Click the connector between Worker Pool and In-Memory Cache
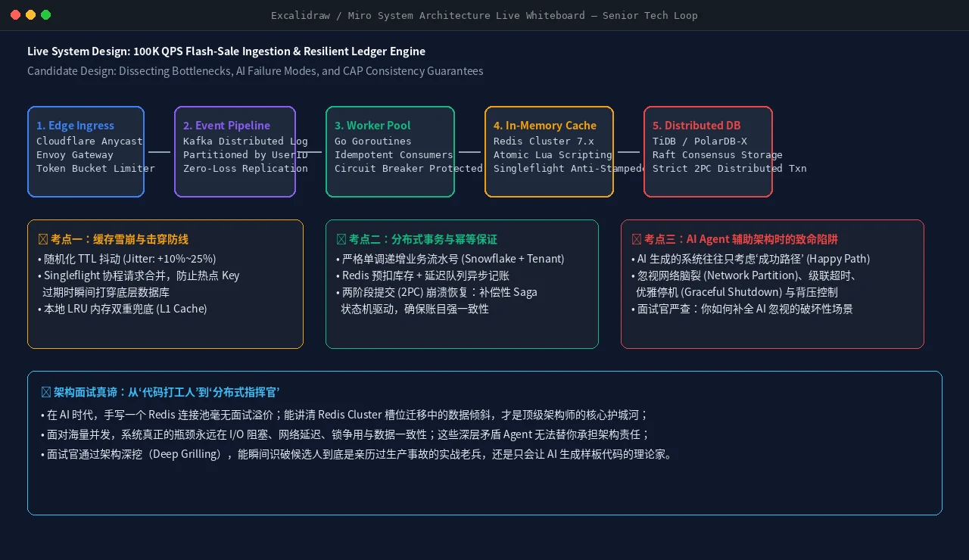969x560 pixels. tap(470, 151)
